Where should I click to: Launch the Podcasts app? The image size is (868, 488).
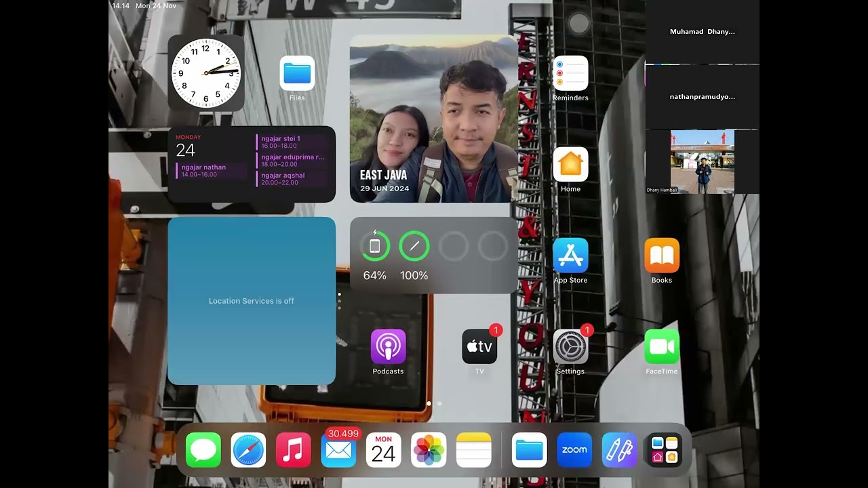pos(388,346)
